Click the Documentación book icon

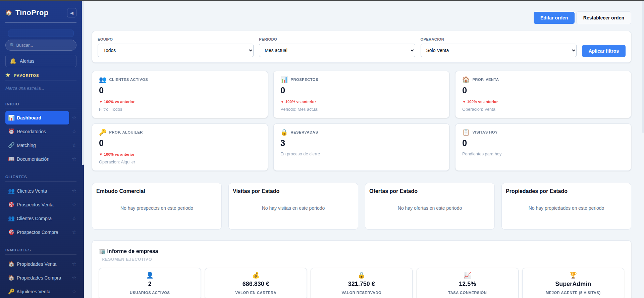[x=11, y=159]
